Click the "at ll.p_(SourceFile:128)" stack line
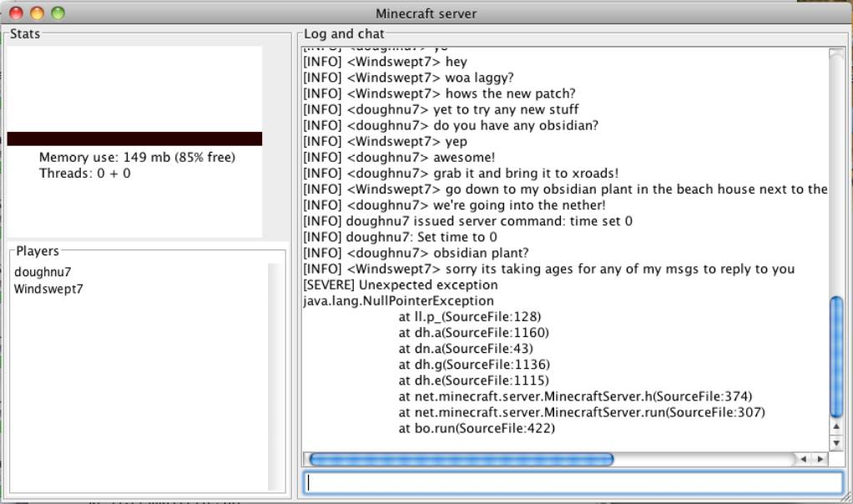Viewport: 853px width, 504px height. pyautogui.click(x=469, y=316)
